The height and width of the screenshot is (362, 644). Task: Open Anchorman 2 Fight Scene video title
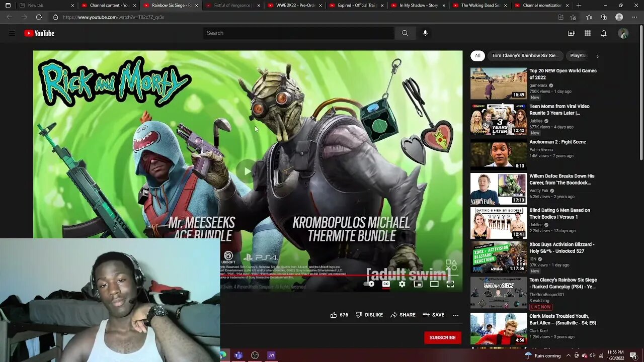[557, 142]
